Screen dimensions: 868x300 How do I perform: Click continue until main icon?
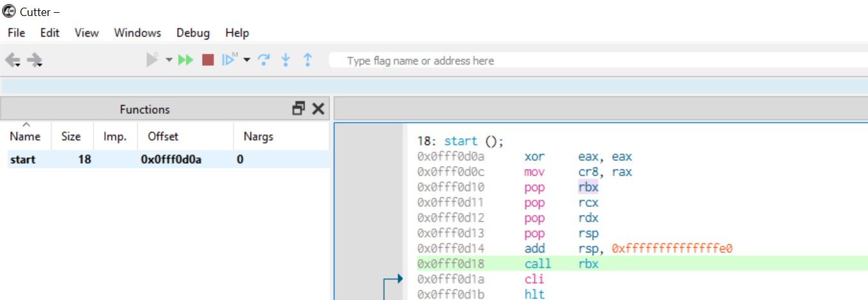coord(229,60)
